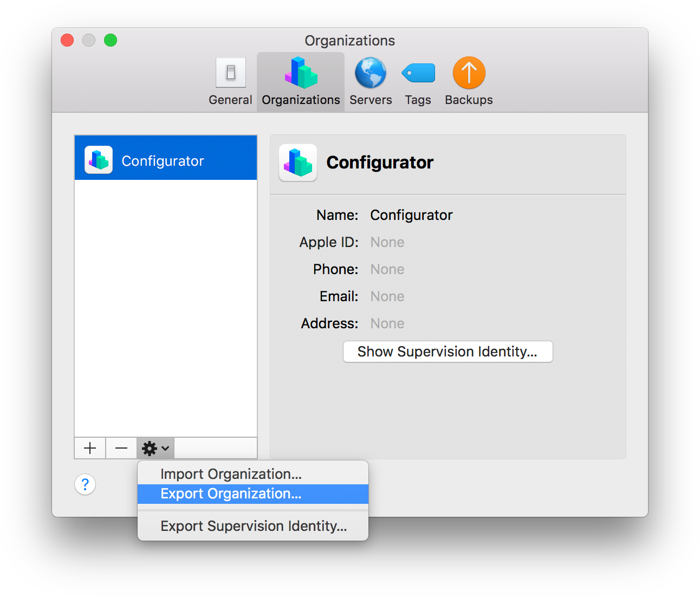700x597 pixels.
Task: Click the Organizations window title
Action: [x=350, y=41]
